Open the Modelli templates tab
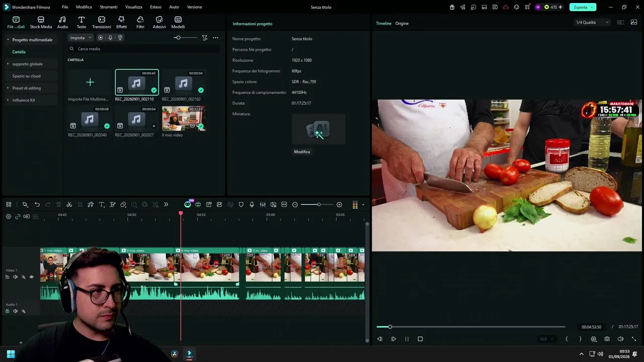644x362 pixels. coord(178,22)
